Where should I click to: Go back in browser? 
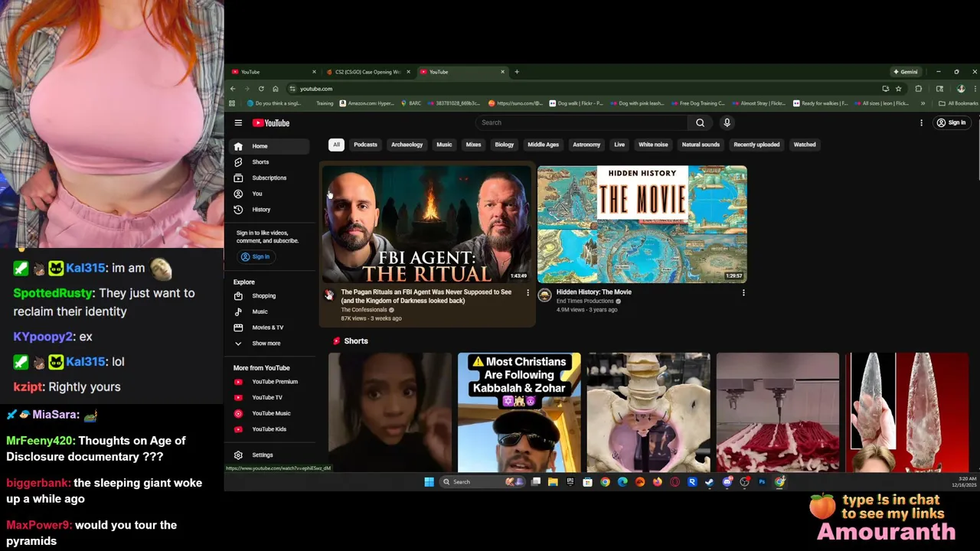point(232,89)
